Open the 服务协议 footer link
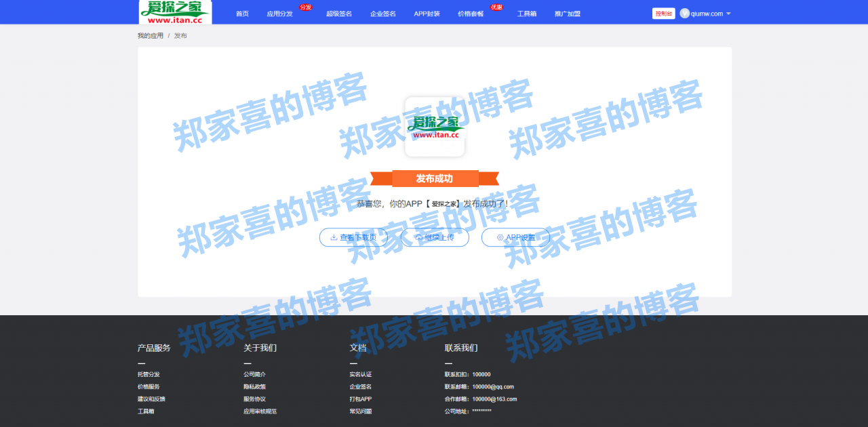Viewport: 868px width, 427px height. coord(255,399)
